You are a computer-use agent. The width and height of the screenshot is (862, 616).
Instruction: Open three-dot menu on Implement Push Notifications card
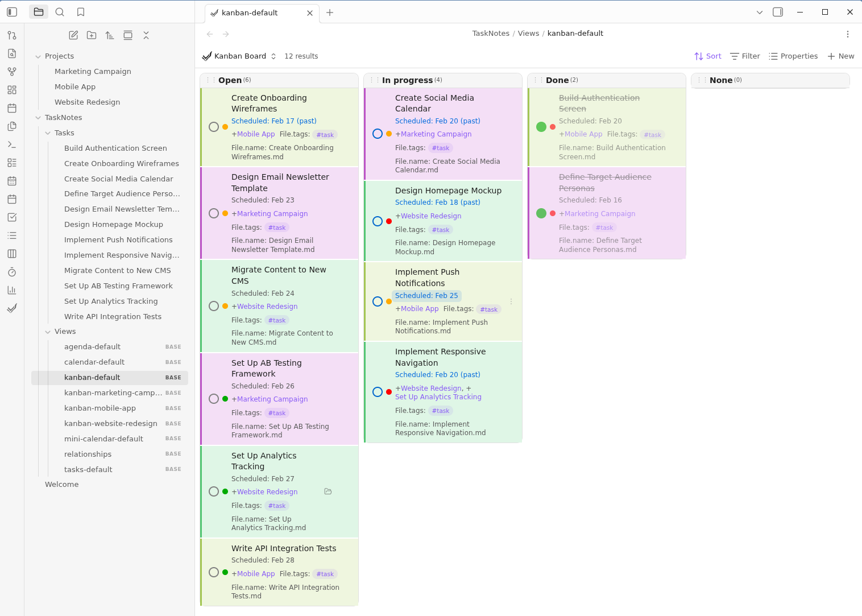[511, 301]
